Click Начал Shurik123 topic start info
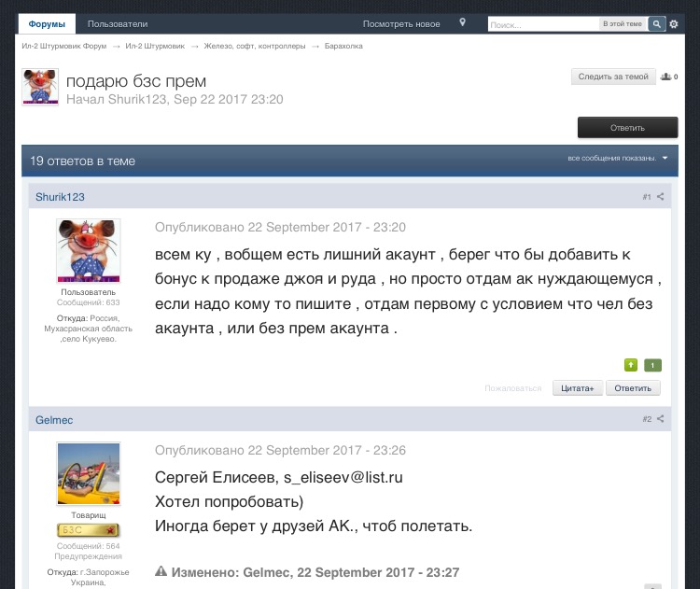 point(175,99)
